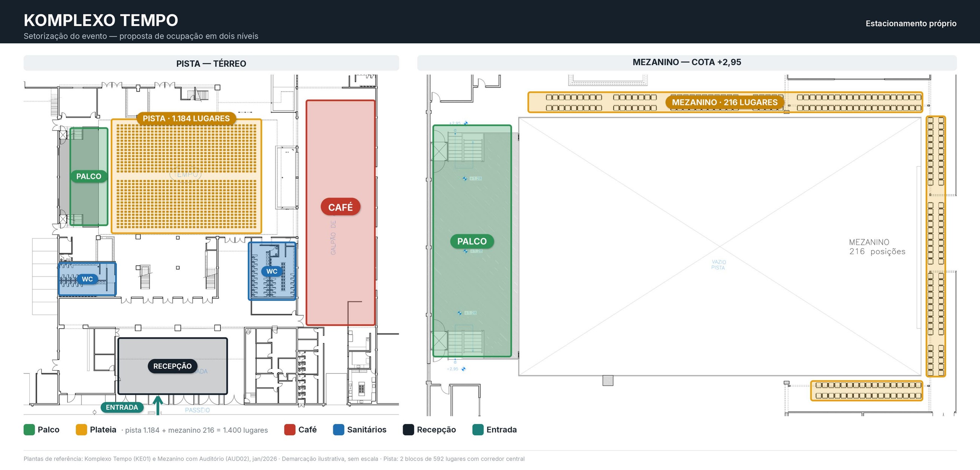Click the 'Setorização do evento' subtitle
980x470 pixels.
click(141, 36)
